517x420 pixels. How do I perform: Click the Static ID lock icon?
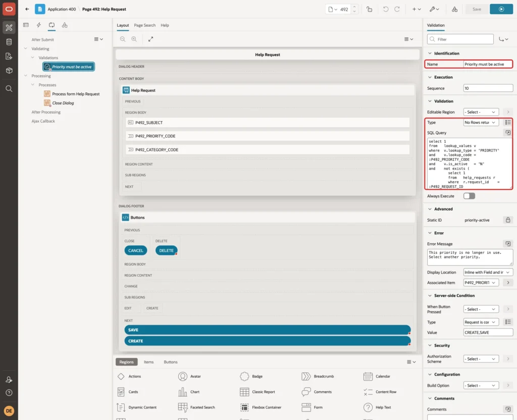pyautogui.click(x=508, y=220)
